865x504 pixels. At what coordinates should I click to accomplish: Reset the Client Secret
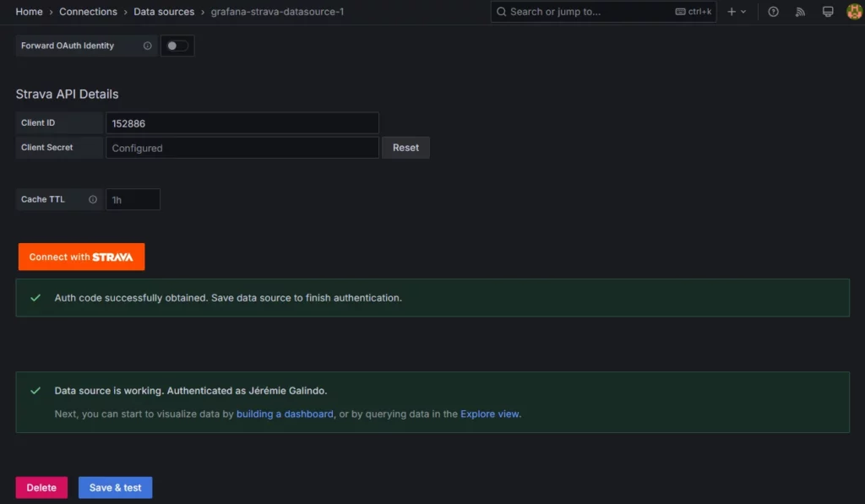tap(405, 148)
